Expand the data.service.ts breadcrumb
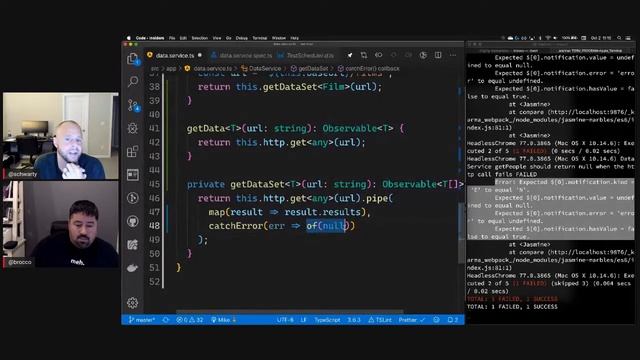 pyautogui.click(x=209, y=69)
